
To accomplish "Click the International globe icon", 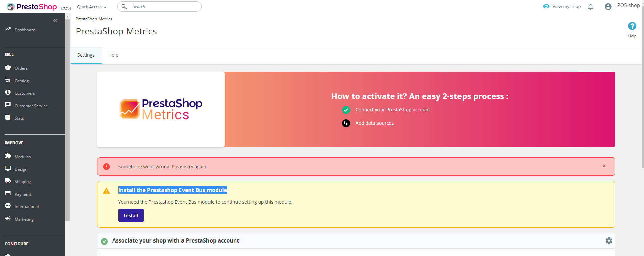I will click(8, 206).
